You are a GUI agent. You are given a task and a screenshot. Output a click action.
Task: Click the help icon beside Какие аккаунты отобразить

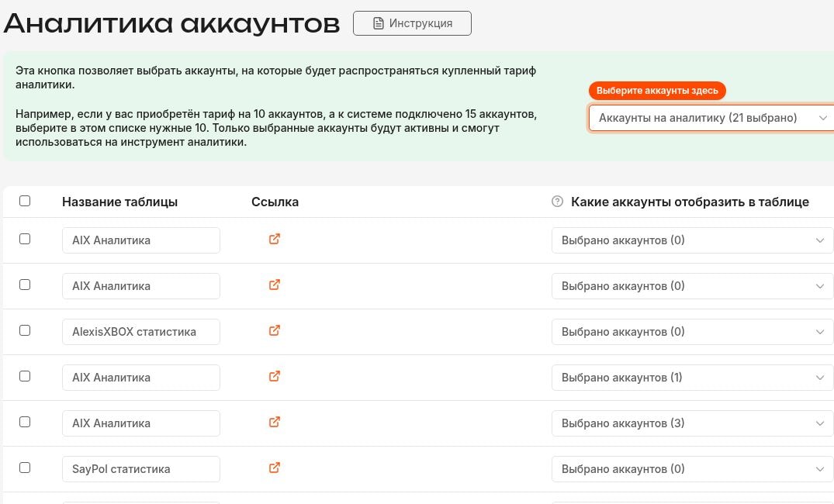click(557, 202)
